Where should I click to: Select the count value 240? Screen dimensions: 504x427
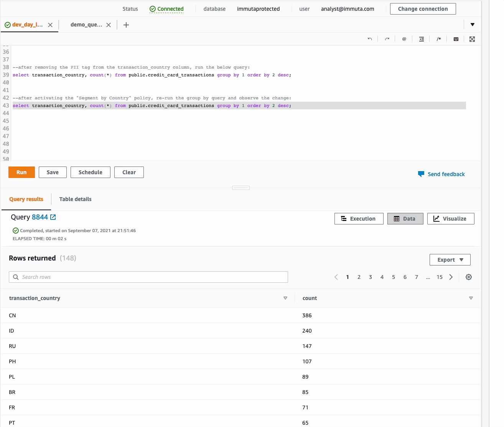[307, 331]
